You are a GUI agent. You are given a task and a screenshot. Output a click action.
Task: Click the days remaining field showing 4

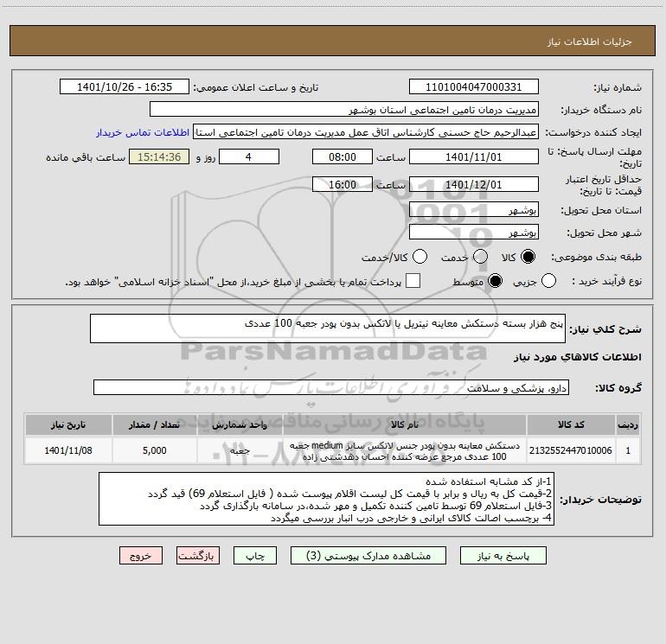(249, 157)
